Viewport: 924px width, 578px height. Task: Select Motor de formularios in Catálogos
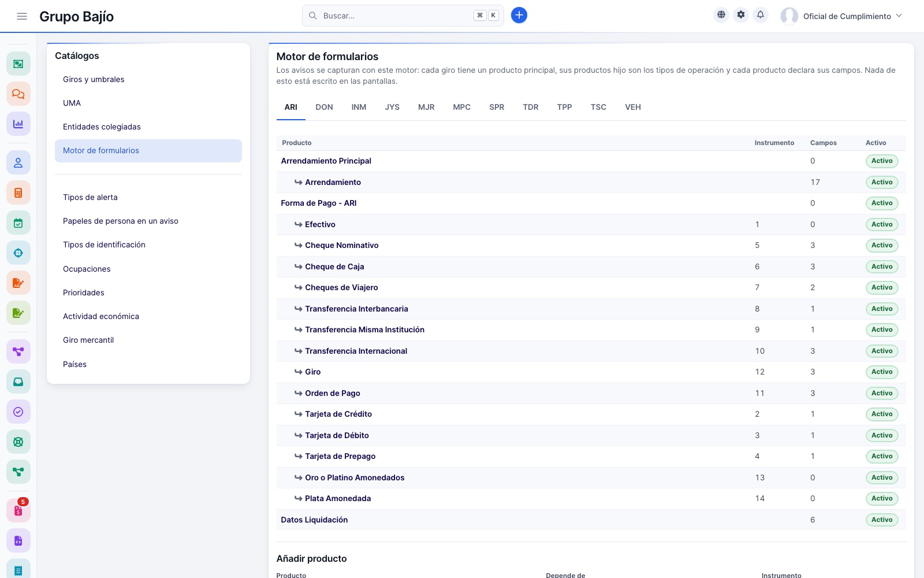pos(148,150)
